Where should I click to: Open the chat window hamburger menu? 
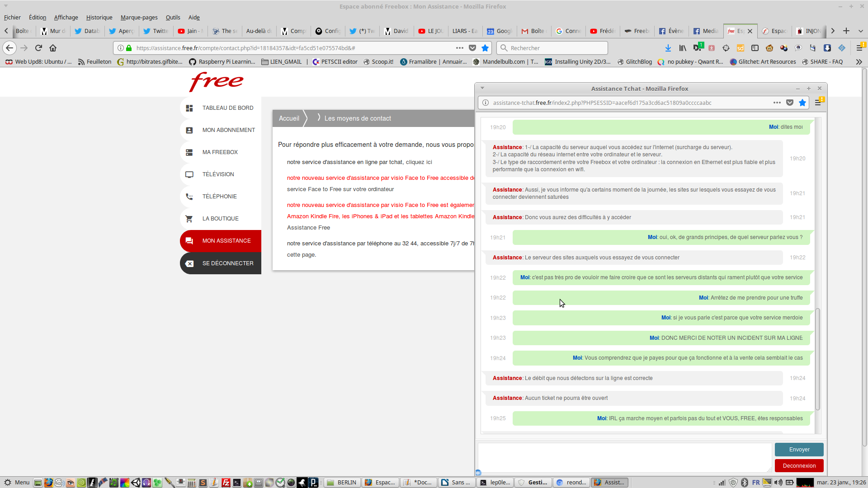pyautogui.click(x=818, y=103)
